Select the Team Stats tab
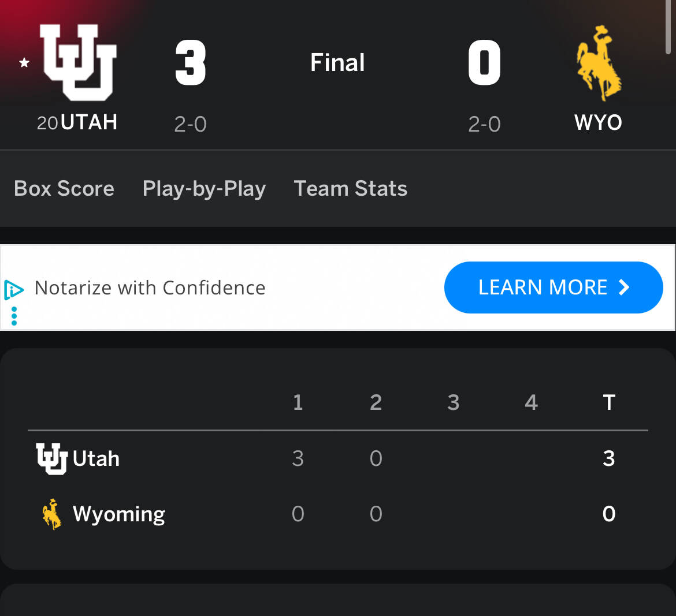 point(350,189)
